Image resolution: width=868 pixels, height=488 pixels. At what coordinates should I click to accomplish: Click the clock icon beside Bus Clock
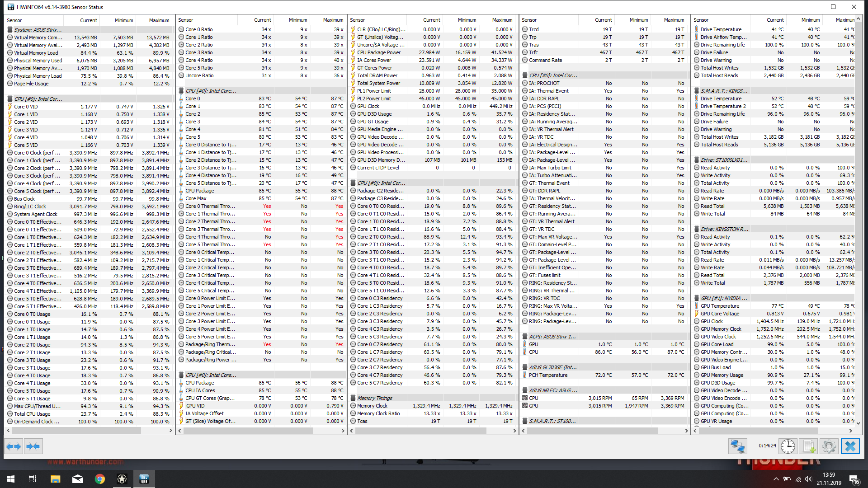(x=10, y=199)
